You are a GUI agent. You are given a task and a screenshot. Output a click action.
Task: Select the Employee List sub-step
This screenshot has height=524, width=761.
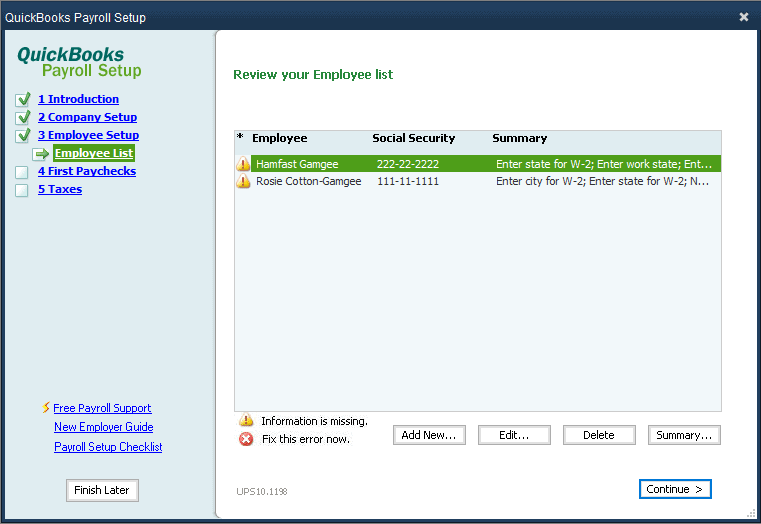[x=94, y=153]
